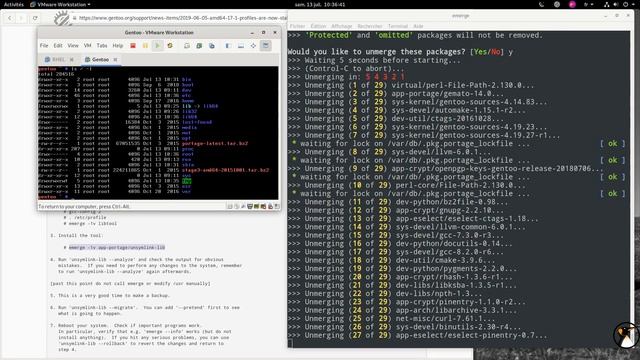Click the '[past this point do not call emerge' note
640x360 pixels.
coord(131,283)
